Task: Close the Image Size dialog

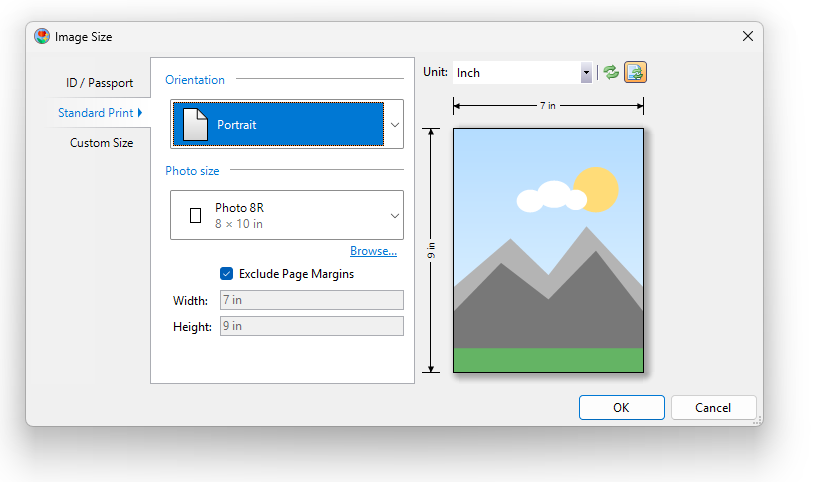Action: click(x=747, y=36)
